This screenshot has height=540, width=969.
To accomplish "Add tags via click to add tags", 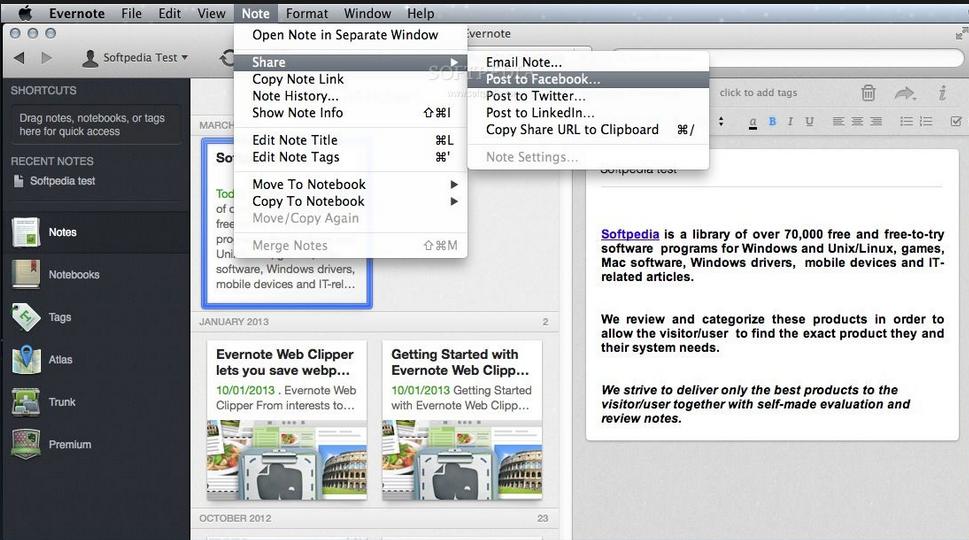I will click(758, 93).
